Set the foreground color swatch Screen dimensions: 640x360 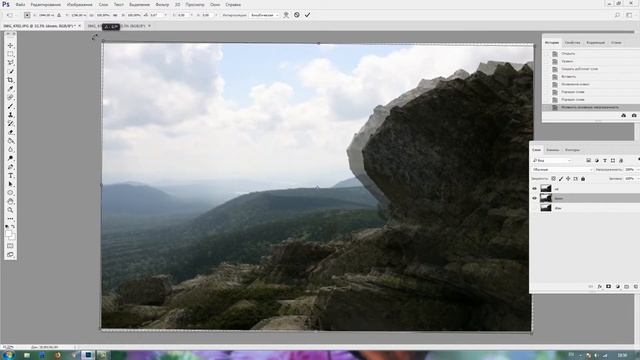pos(9,234)
